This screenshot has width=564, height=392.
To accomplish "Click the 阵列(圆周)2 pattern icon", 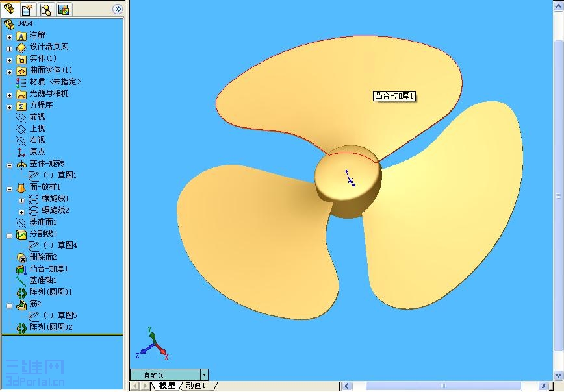I will tap(21, 328).
